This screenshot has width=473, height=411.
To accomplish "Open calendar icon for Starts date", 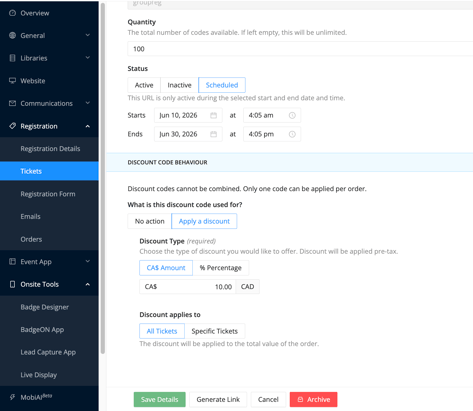I will pyautogui.click(x=213, y=115).
